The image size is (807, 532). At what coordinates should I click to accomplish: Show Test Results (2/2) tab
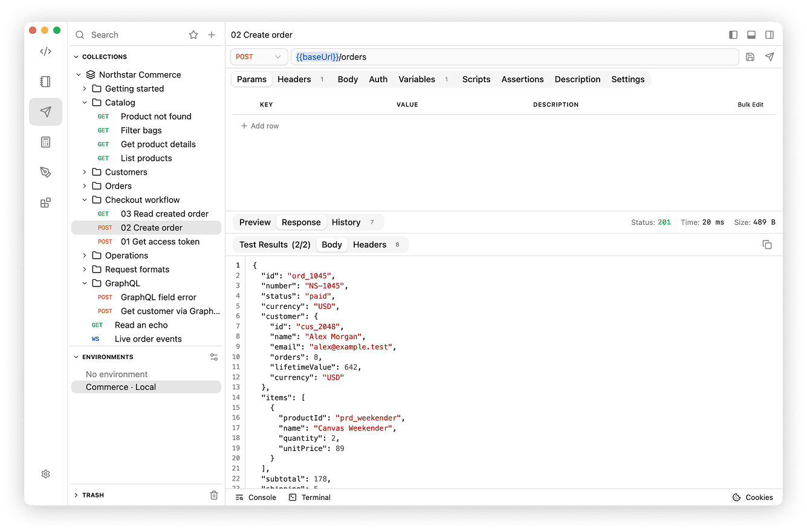[x=275, y=245]
